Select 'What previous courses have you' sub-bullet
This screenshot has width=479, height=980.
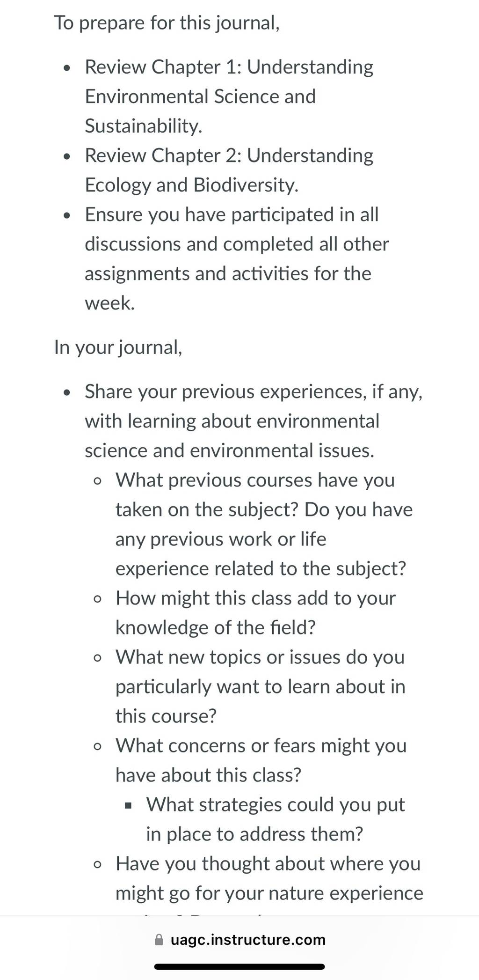tap(255, 480)
